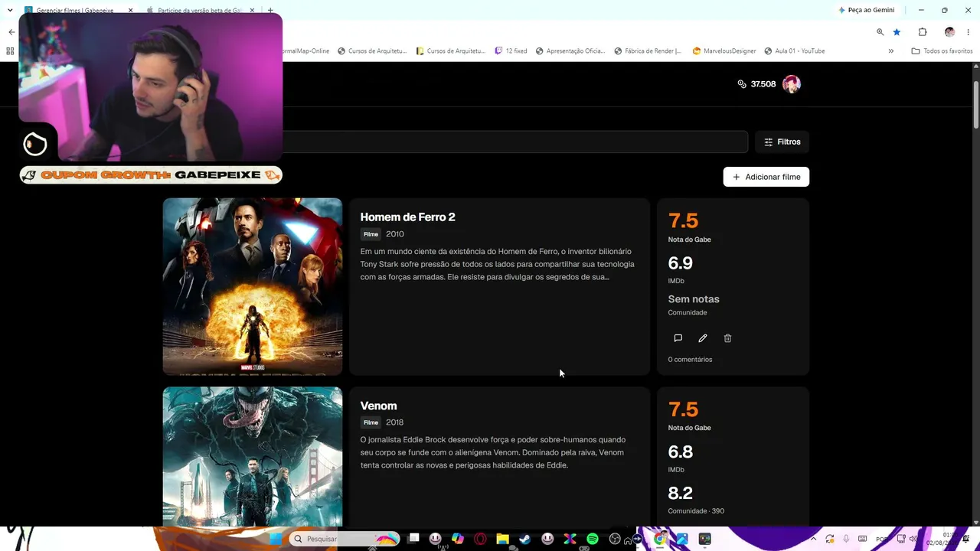Expand hidden bookmarks with the chevron
Viewport: 980px width, 551px height.
(890, 51)
